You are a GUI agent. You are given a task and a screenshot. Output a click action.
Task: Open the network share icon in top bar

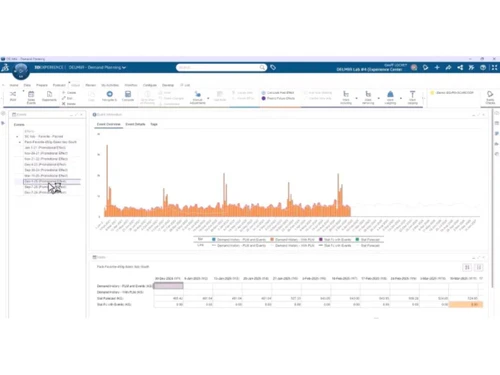(x=460, y=68)
